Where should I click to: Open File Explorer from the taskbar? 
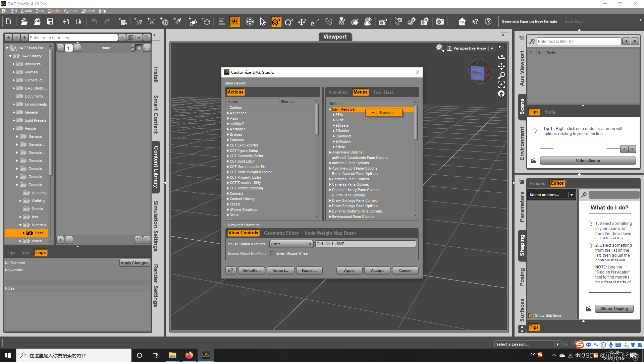[x=172, y=355]
